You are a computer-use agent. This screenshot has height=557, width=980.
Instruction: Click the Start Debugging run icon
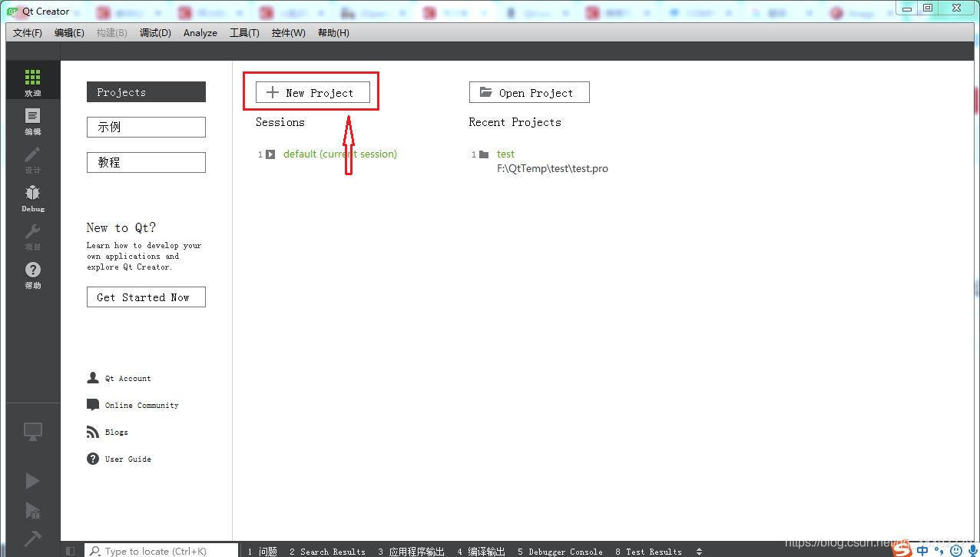point(32,511)
